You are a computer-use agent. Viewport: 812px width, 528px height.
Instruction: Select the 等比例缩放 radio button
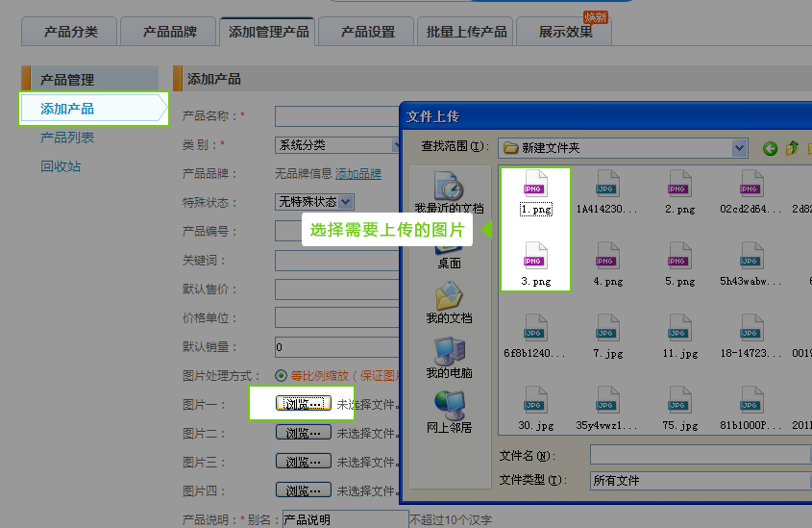[282, 376]
